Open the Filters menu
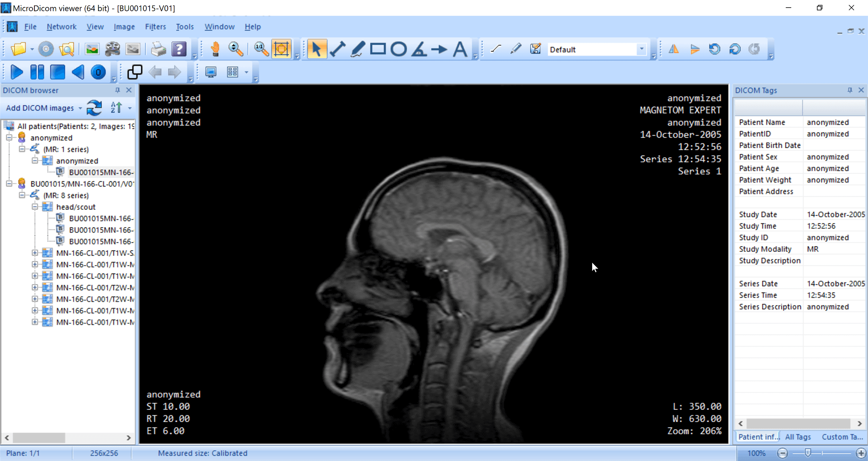 coord(155,27)
